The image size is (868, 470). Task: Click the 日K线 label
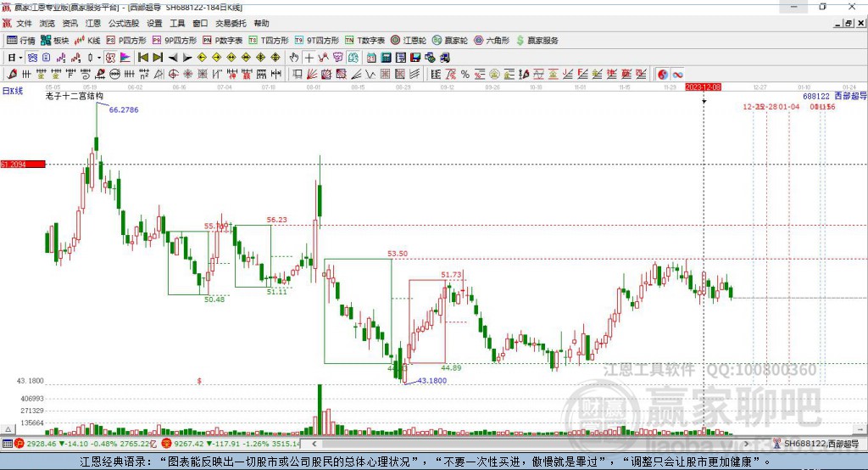(13, 91)
